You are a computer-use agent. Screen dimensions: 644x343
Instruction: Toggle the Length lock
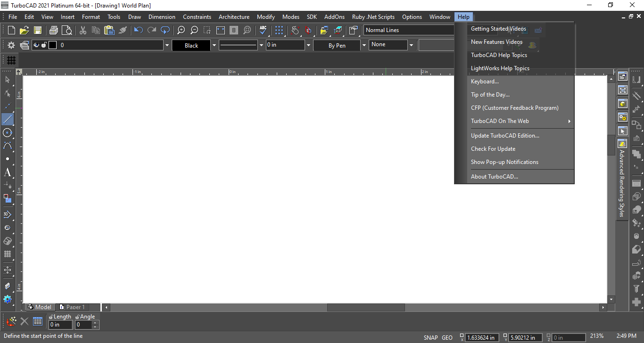51,317
